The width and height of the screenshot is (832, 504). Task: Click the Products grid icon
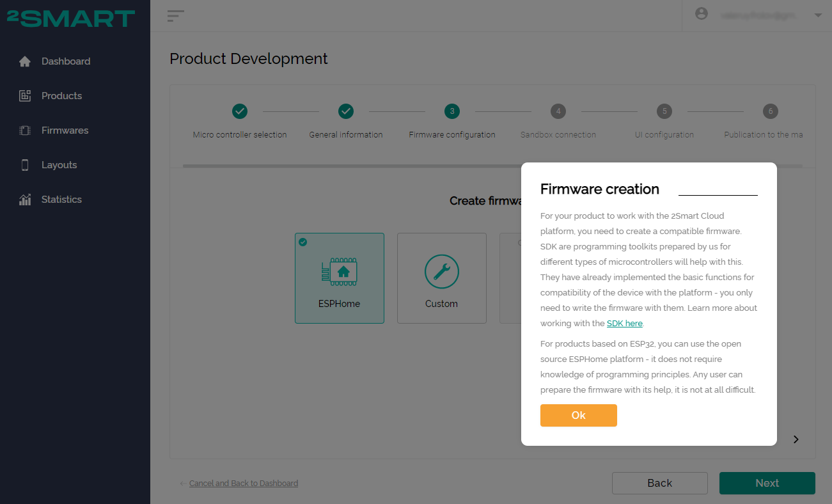point(25,96)
